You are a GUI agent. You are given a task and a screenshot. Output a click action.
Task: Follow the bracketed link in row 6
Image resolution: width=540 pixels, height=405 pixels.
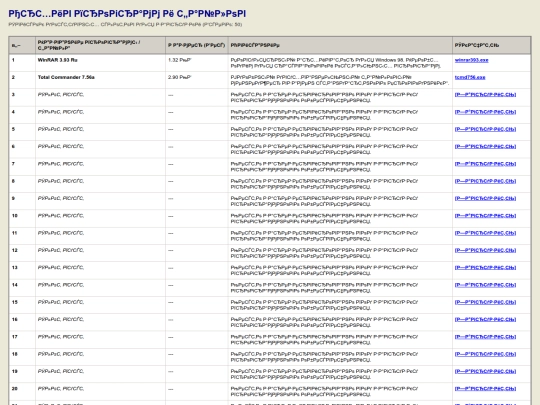485,146
